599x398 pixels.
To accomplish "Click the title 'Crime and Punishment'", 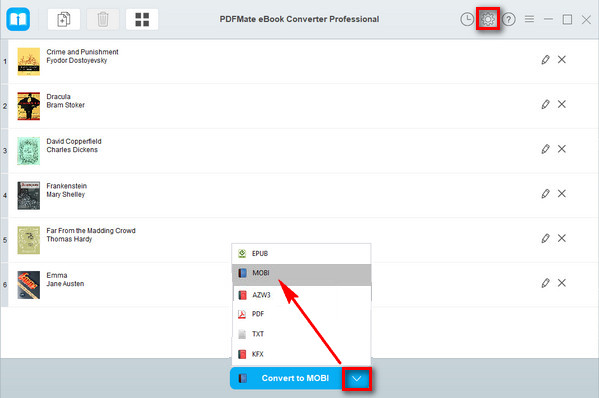I will click(x=83, y=52).
